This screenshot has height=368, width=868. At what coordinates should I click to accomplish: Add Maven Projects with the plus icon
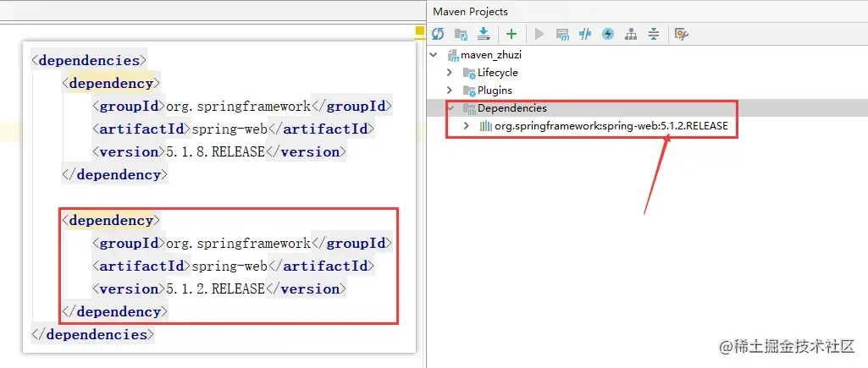pos(511,35)
